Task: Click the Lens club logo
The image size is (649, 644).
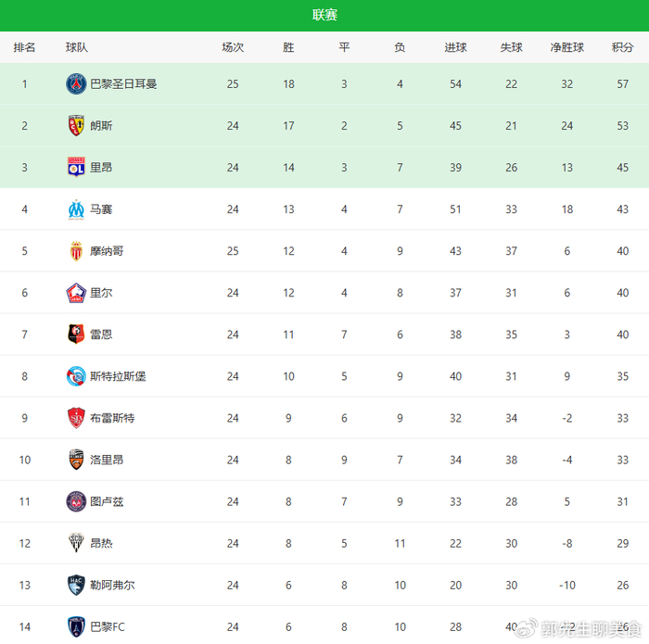Action: 76,126
